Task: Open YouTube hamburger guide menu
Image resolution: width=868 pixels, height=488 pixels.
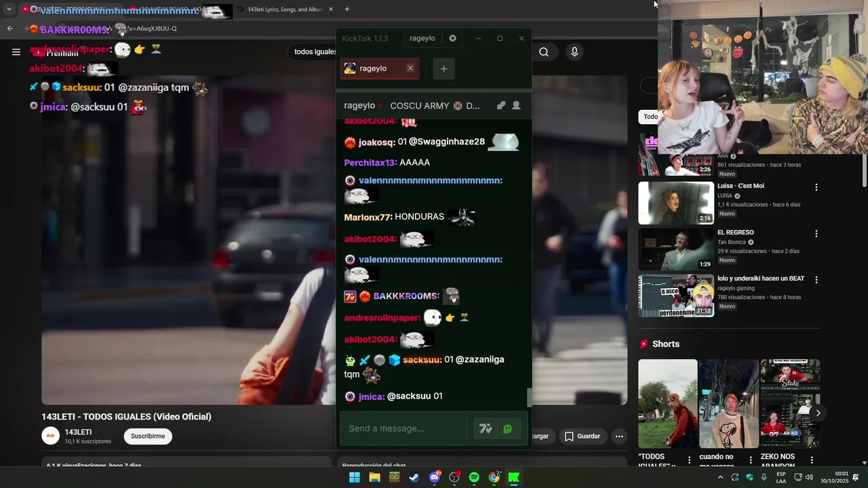Action: click(16, 52)
